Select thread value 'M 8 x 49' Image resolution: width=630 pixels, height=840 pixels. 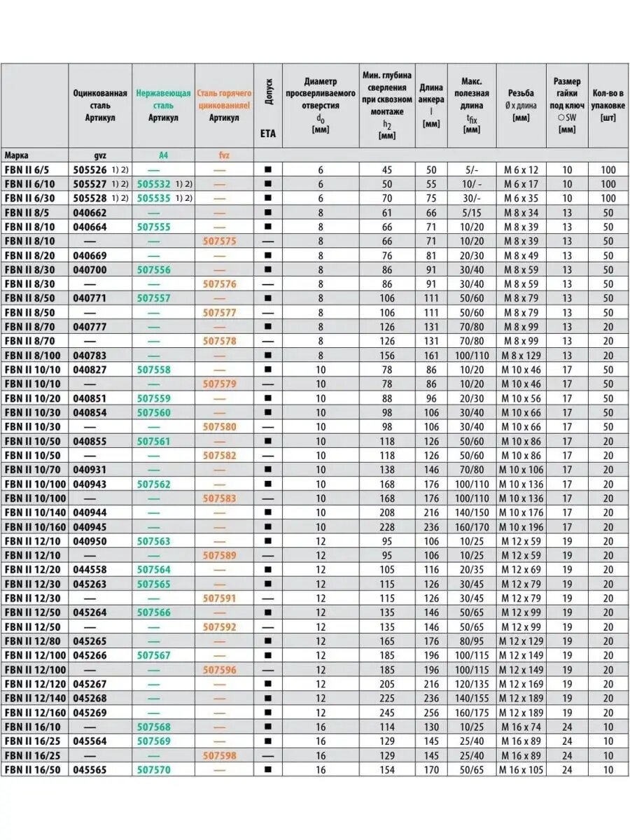521,255
